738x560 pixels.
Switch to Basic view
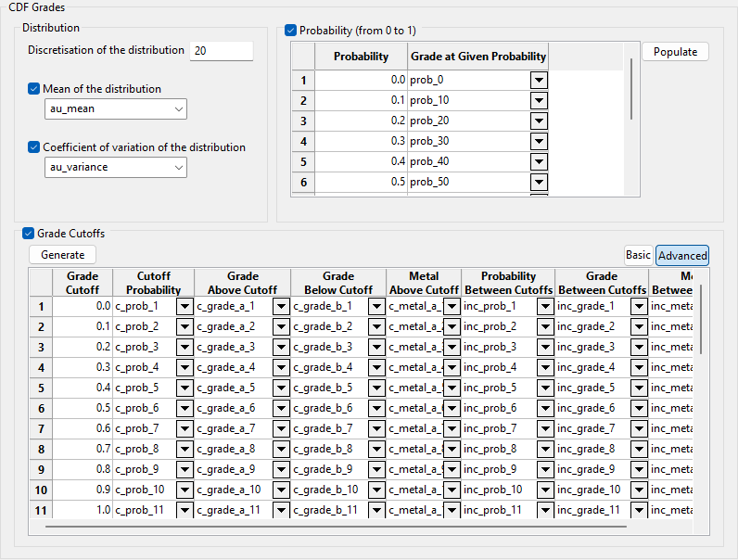click(638, 255)
